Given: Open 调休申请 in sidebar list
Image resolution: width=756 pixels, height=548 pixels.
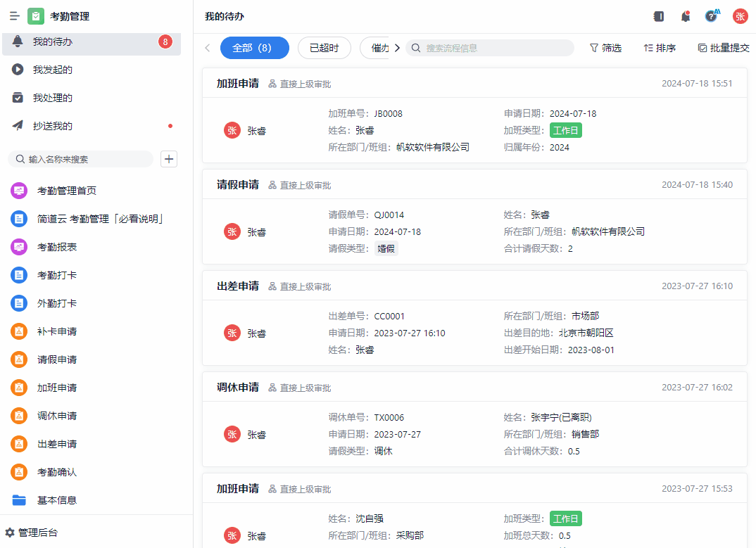Looking at the screenshot, I should coord(92,416).
